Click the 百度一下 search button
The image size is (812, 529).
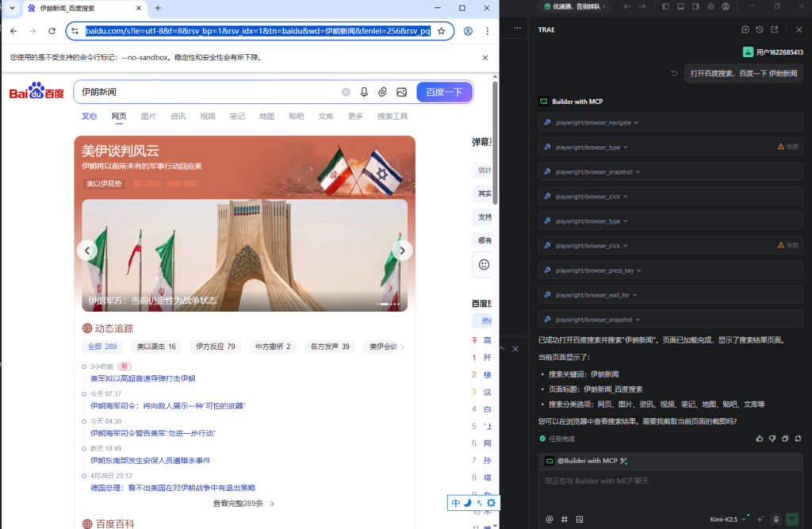click(444, 92)
